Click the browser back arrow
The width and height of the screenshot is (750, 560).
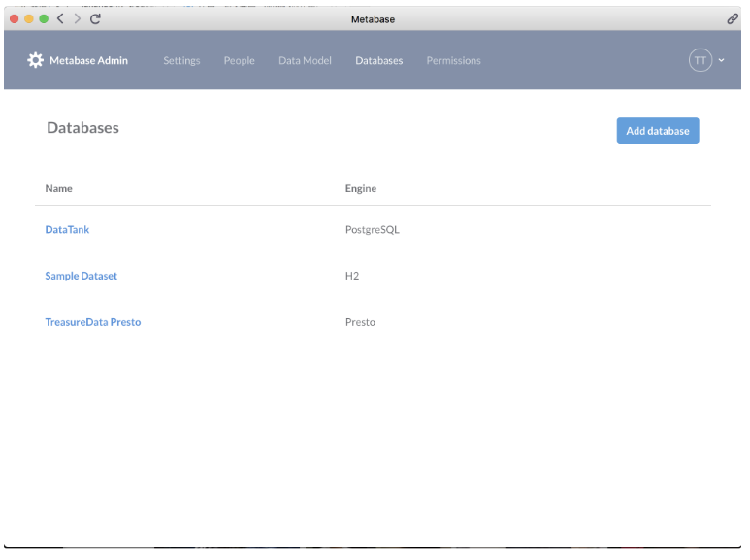tap(60, 18)
